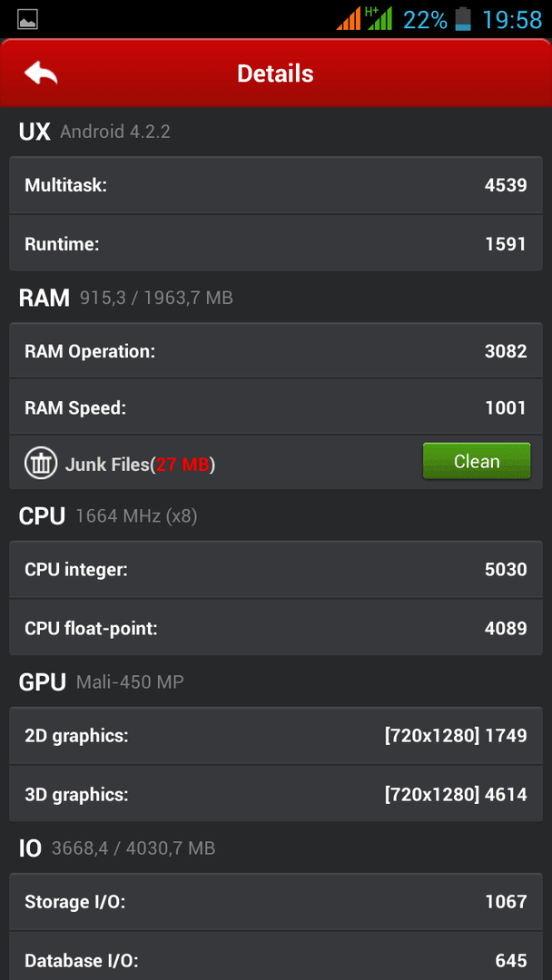552x980 pixels.
Task: Open the picture notification icon in status bar
Action: point(28,19)
